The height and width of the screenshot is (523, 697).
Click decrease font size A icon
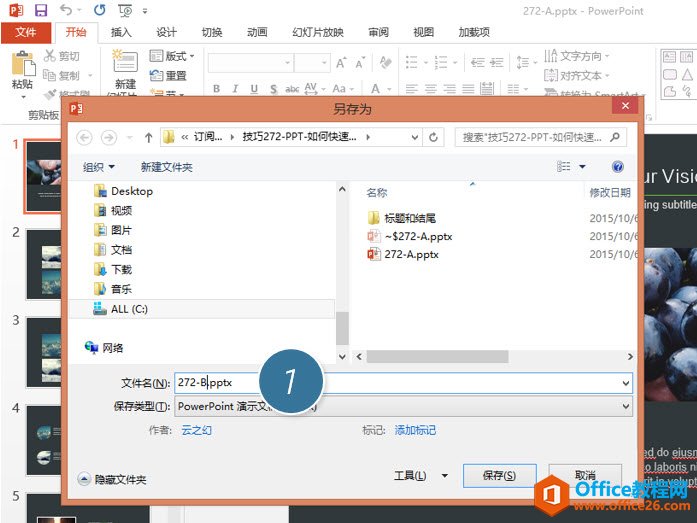click(x=360, y=63)
